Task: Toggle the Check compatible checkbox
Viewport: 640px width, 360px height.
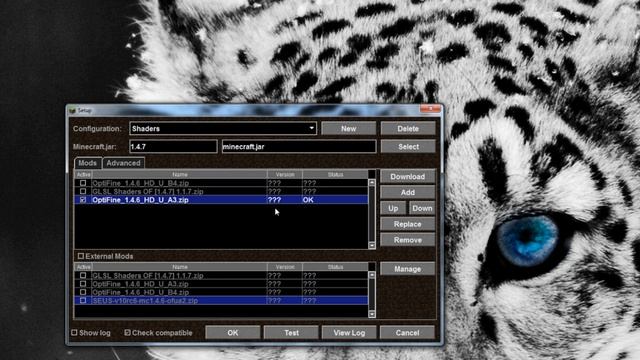Action: 127,333
